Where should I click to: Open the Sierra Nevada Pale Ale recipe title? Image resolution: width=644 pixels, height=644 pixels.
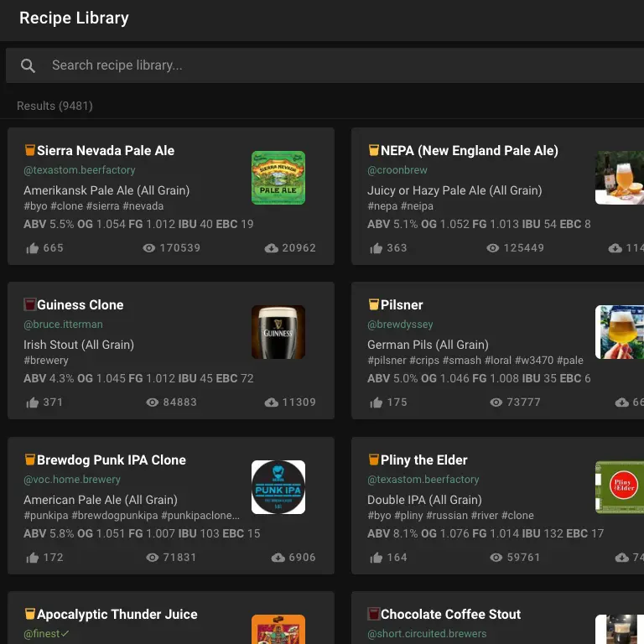coord(106,151)
